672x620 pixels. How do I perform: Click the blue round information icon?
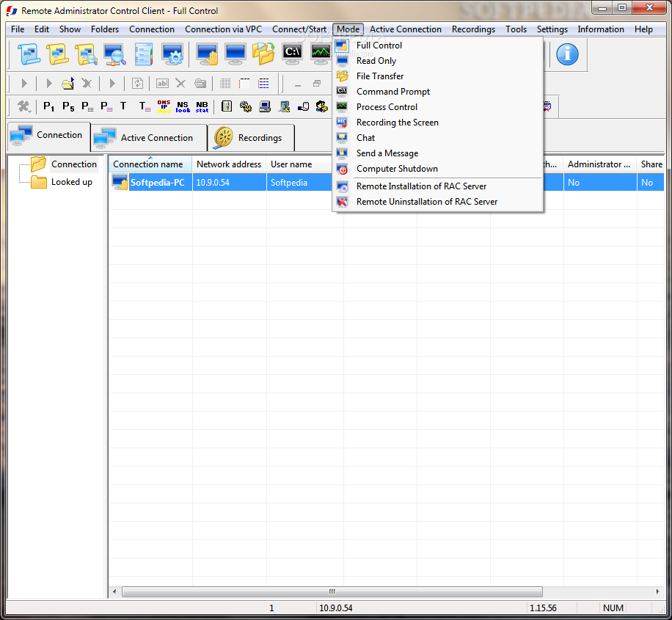coord(567,54)
